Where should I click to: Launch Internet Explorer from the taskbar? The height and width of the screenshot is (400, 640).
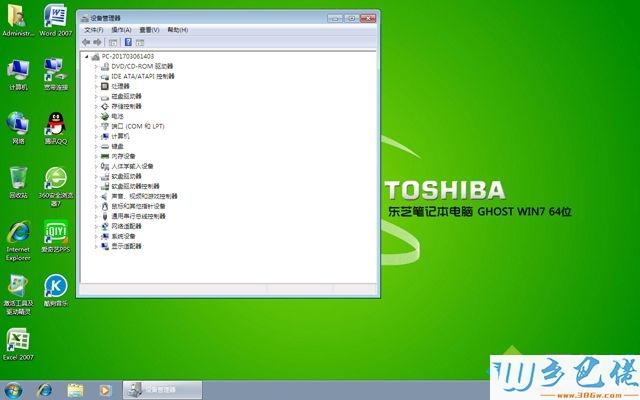(44, 391)
